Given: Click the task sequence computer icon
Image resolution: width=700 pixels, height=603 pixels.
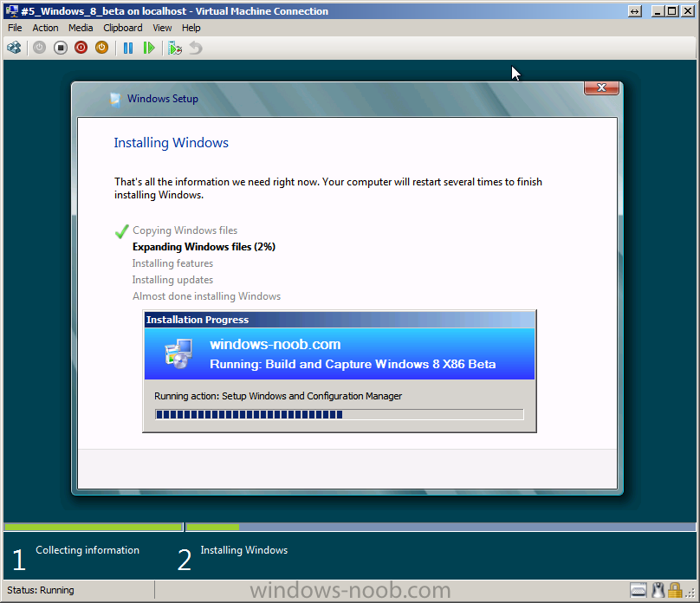Looking at the screenshot, I should (178, 353).
